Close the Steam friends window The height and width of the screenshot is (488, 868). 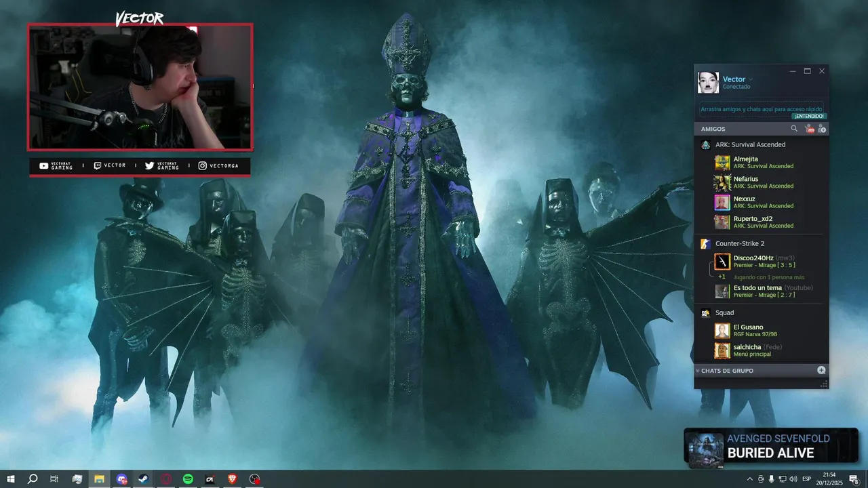(822, 71)
